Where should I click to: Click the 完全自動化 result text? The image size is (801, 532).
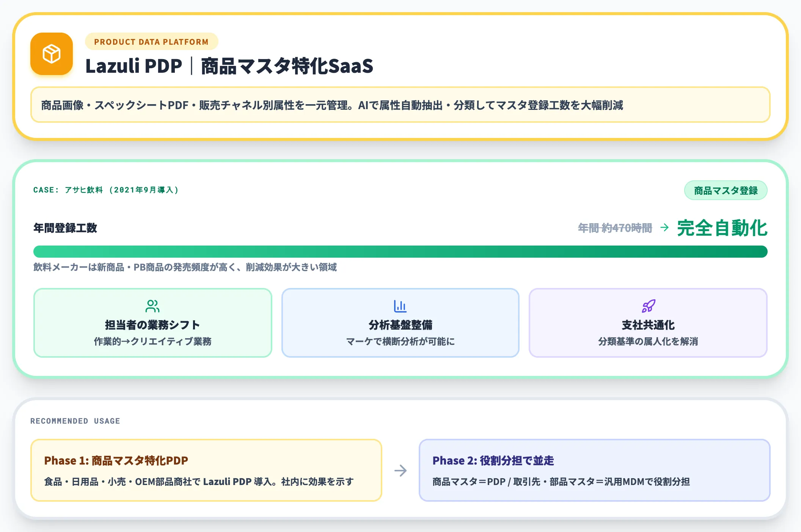(722, 228)
